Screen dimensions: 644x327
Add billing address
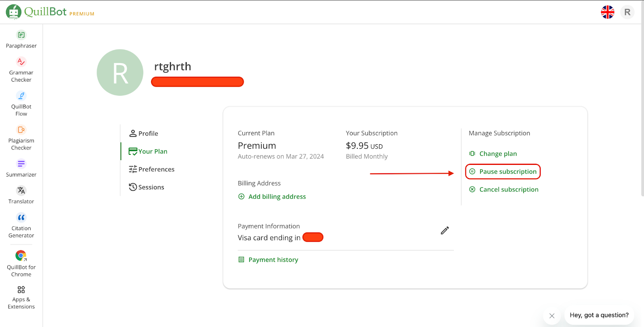coord(272,197)
